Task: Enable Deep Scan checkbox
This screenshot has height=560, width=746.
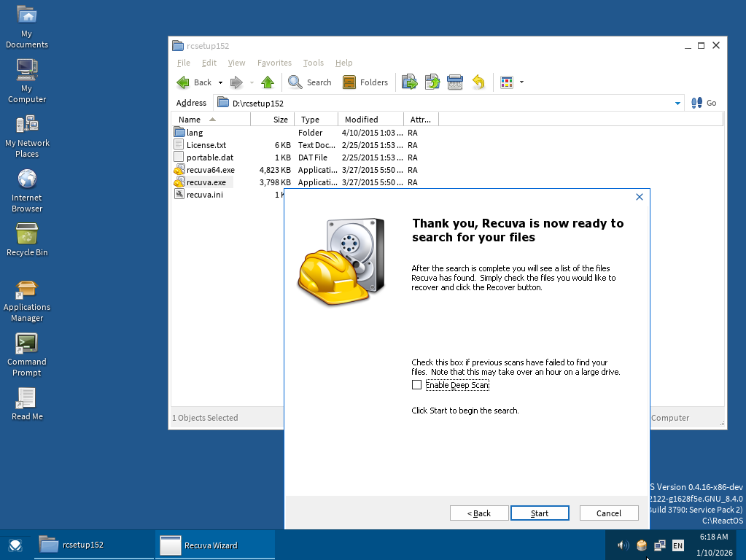Action: (417, 385)
